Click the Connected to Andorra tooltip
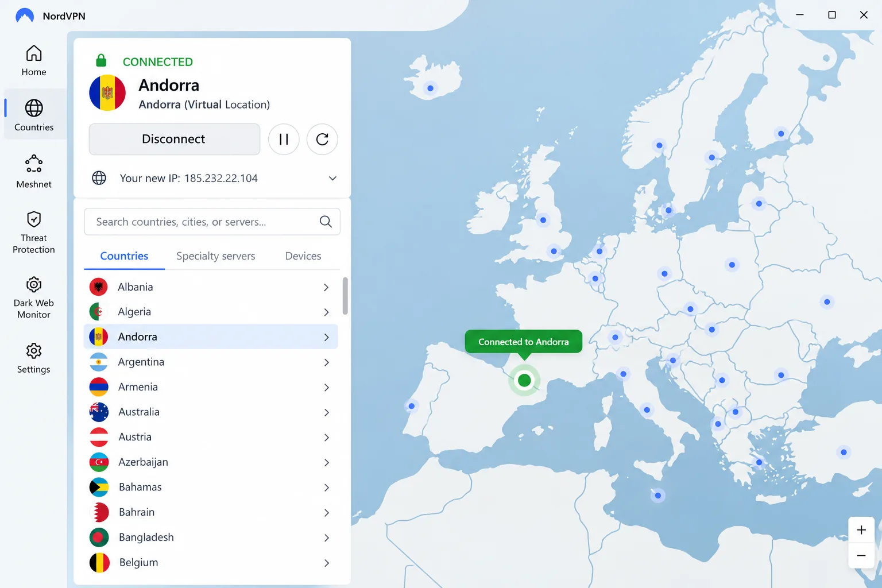882x588 pixels. (524, 342)
